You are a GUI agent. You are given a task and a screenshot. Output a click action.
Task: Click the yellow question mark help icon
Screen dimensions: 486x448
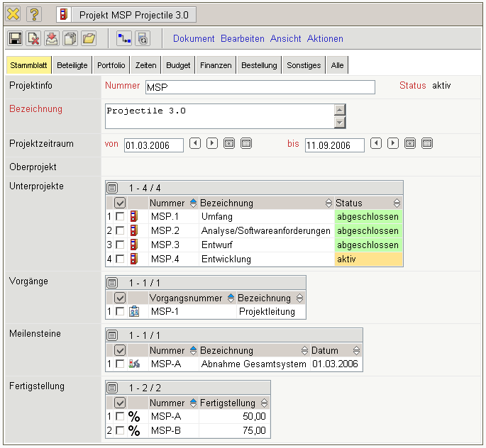point(35,14)
